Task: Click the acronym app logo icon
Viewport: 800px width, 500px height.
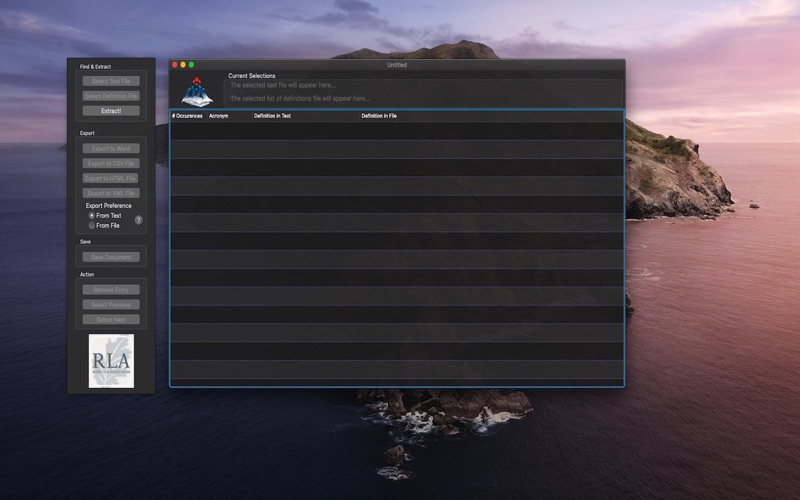Action: pyautogui.click(x=197, y=92)
